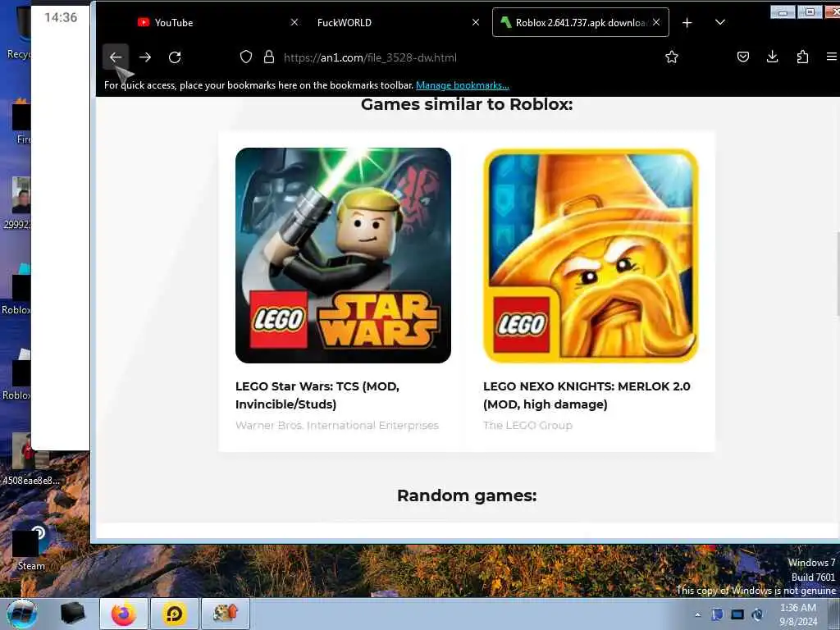Click the Games similar to Roblox heading

[467, 104]
